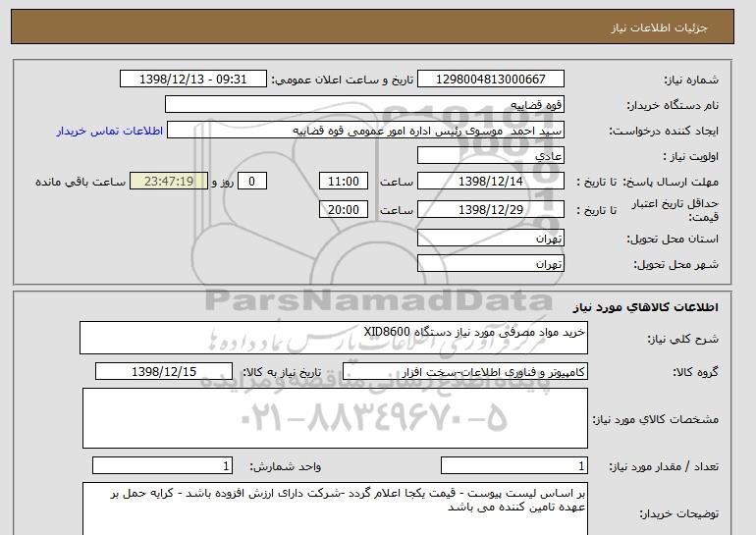The height and width of the screenshot is (535, 756).
Task: Click the remaining time counter 23:47:19
Action: click(x=169, y=182)
